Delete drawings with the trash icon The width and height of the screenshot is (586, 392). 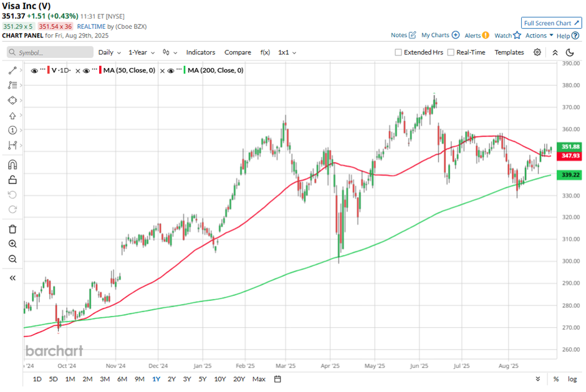point(12,229)
